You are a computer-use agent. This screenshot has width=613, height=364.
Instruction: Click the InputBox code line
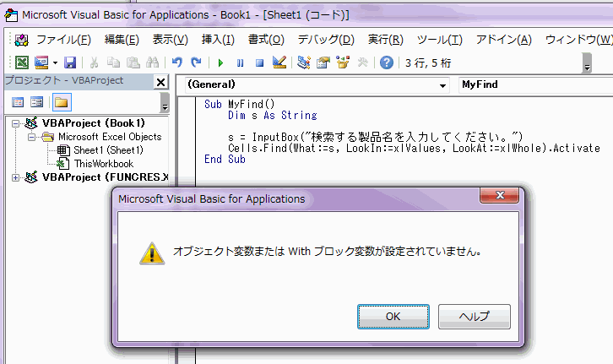pyautogui.click(x=375, y=137)
